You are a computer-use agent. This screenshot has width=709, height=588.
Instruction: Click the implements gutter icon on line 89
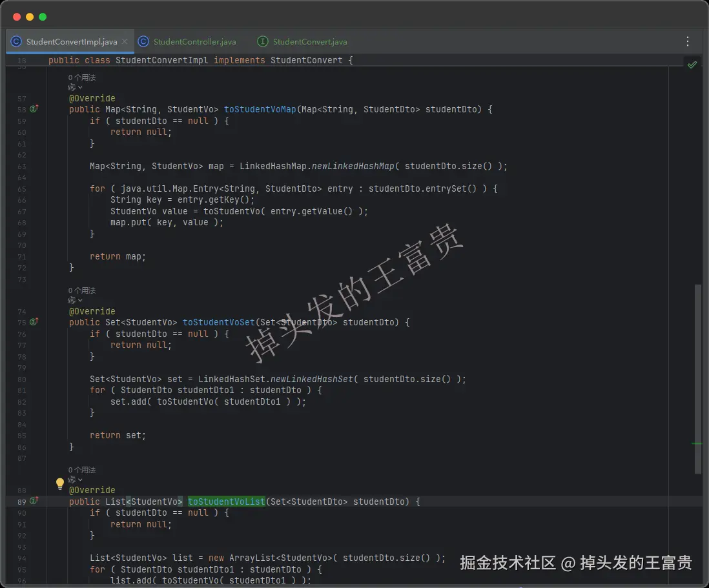[34, 501]
